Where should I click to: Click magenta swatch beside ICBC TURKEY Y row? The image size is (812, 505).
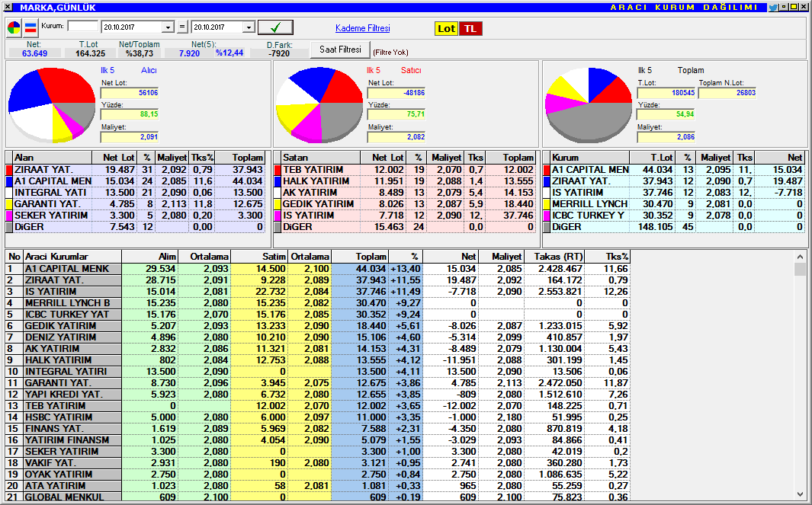(547, 216)
